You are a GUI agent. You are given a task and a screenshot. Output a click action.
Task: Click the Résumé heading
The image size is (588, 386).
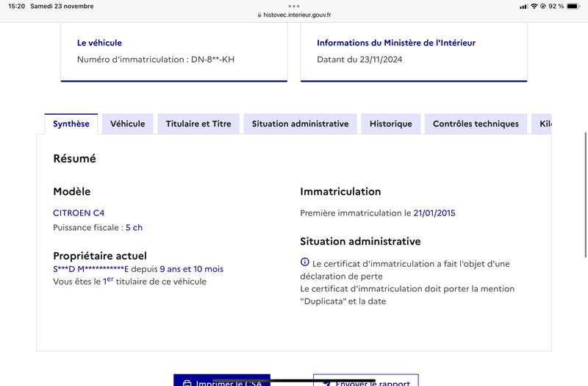tap(75, 159)
